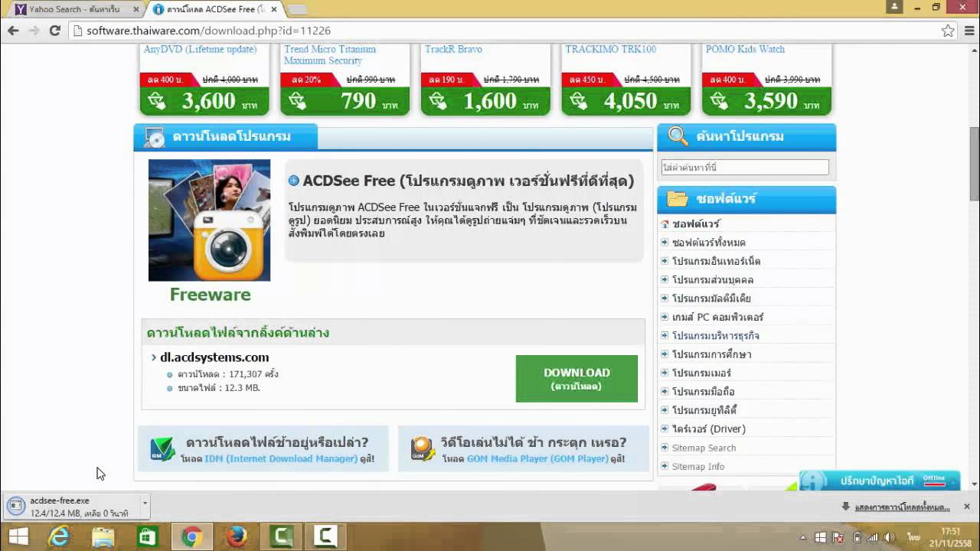
Task: Click the GOM Media Player link
Action: [537, 458]
